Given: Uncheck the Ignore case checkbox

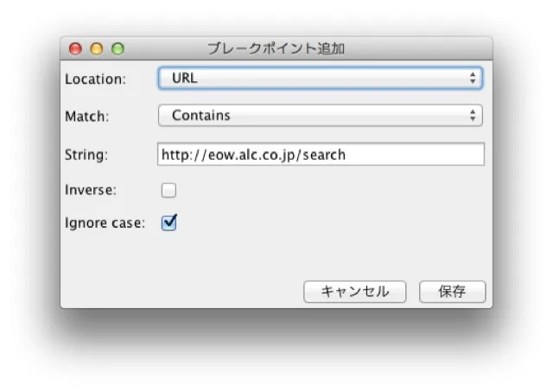Looking at the screenshot, I should pos(168,223).
